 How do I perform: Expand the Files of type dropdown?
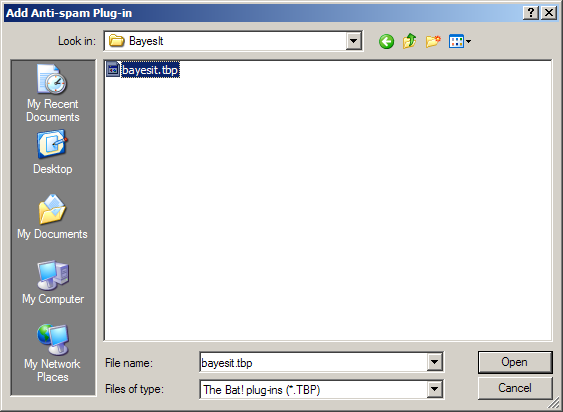pyautogui.click(x=434, y=389)
